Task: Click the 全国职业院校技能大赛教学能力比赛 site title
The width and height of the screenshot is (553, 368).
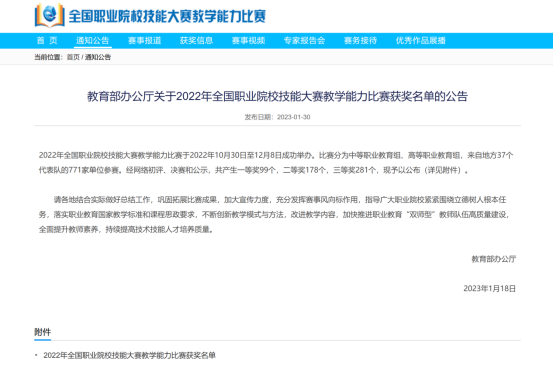Action: (167, 16)
